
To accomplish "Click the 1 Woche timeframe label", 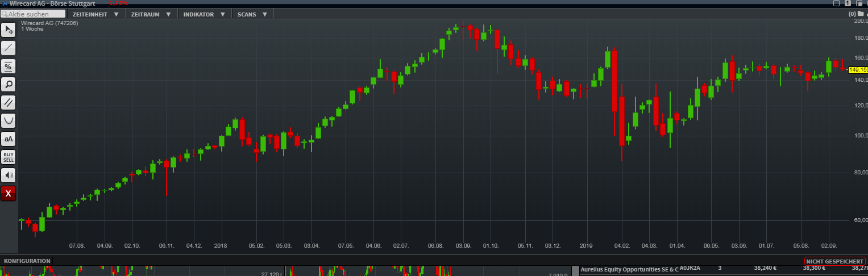I will pyautogui.click(x=32, y=29).
